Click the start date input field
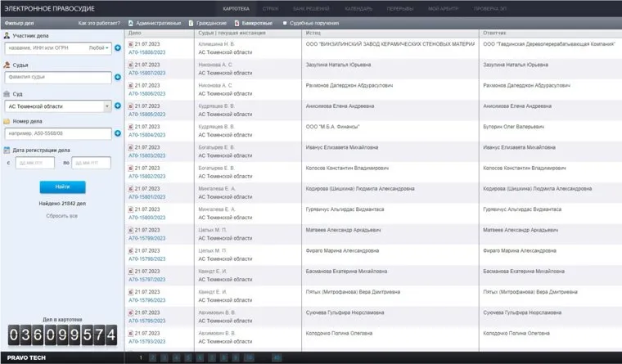 (34, 163)
